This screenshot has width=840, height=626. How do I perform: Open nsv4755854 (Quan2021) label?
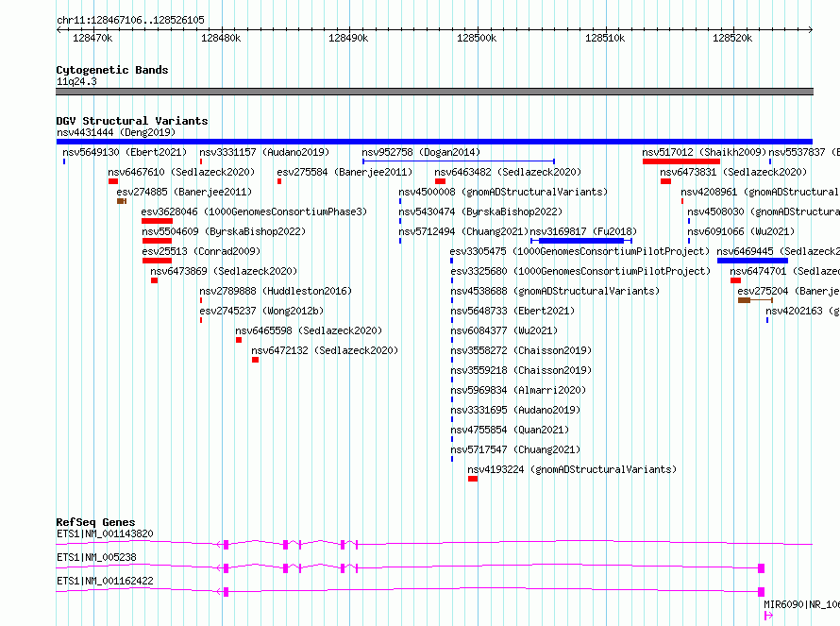tap(510, 430)
